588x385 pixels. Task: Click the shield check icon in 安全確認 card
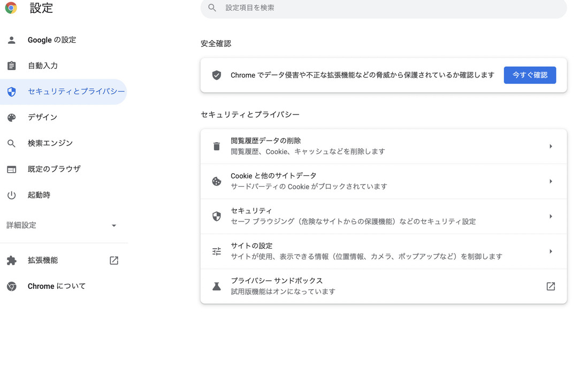click(217, 75)
